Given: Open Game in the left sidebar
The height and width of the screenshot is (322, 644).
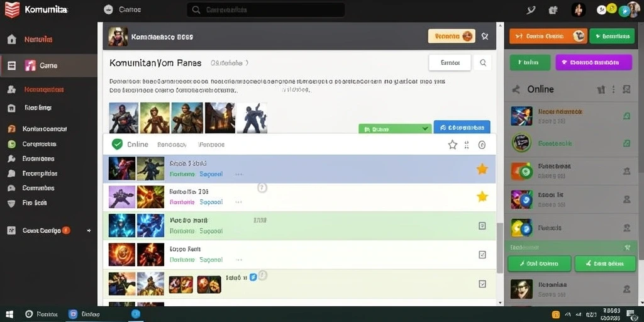Looking at the screenshot, I should pyautogui.click(x=48, y=65).
